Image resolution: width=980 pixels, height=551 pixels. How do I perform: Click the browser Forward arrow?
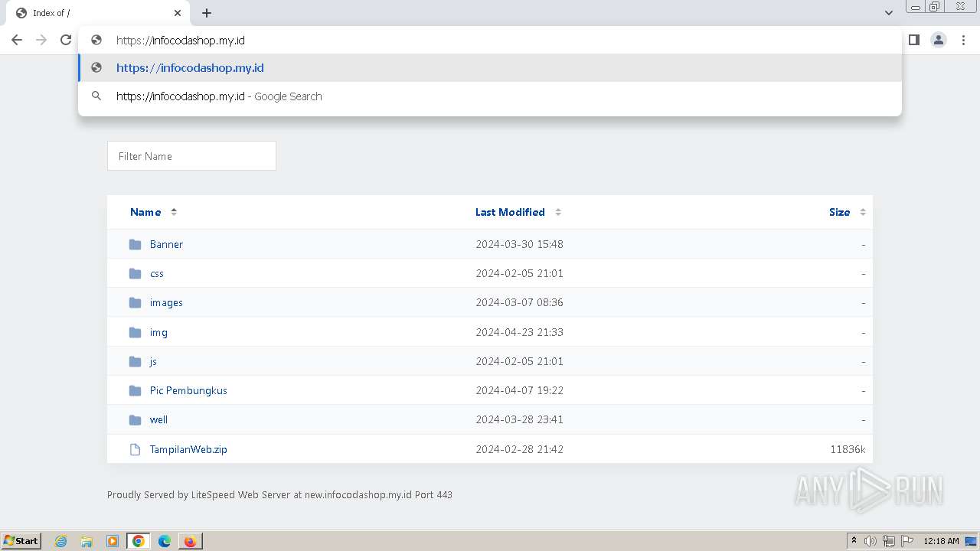pyautogui.click(x=41, y=40)
